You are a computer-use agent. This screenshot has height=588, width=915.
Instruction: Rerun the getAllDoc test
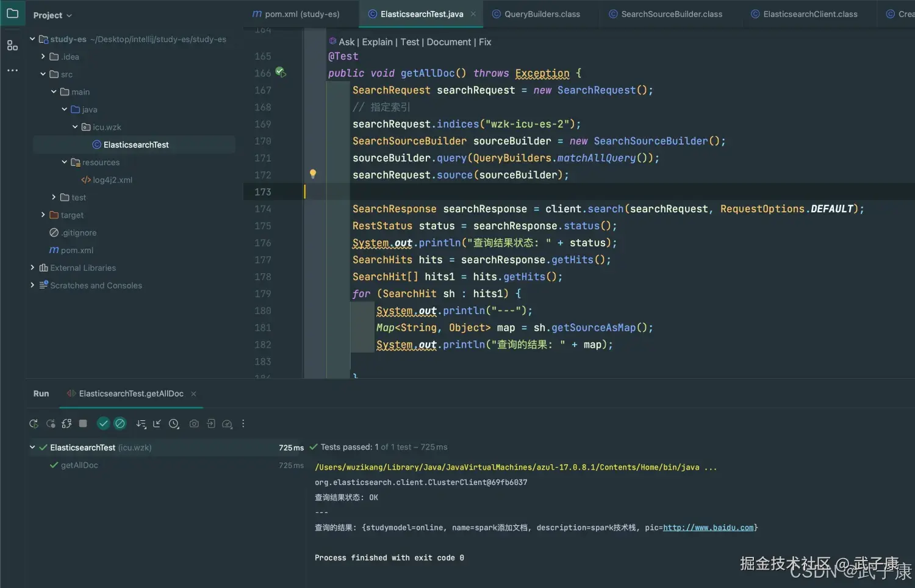pos(34,423)
